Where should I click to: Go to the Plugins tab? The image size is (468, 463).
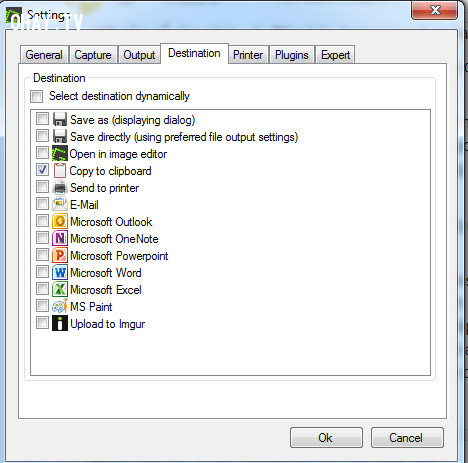pyautogui.click(x=292, y=55)
